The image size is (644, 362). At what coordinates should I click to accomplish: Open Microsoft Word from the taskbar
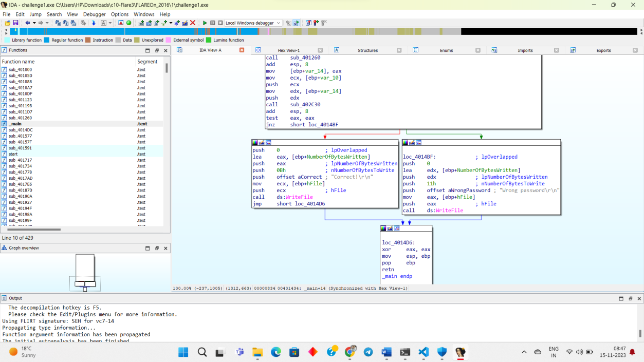point(387,352)
